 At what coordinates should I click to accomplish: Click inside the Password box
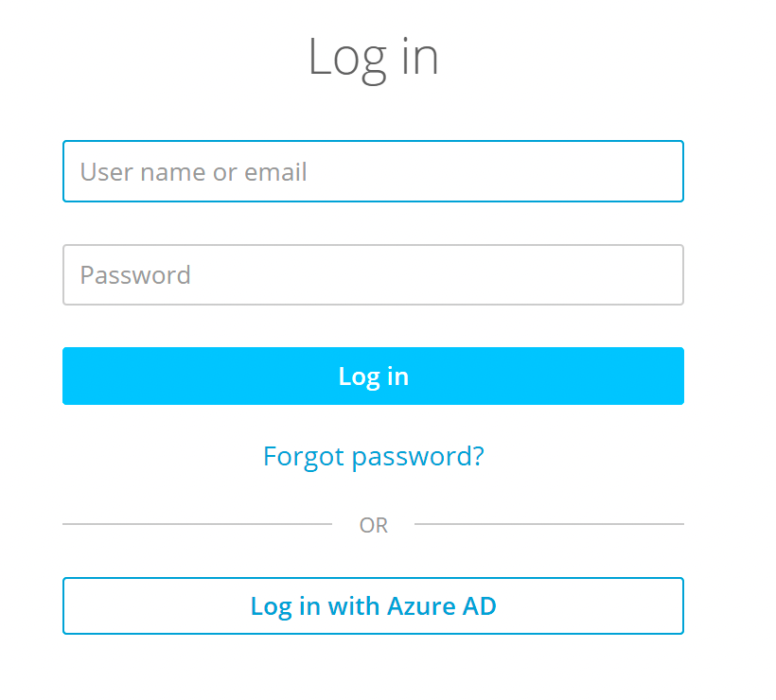(x=373, y=274)
